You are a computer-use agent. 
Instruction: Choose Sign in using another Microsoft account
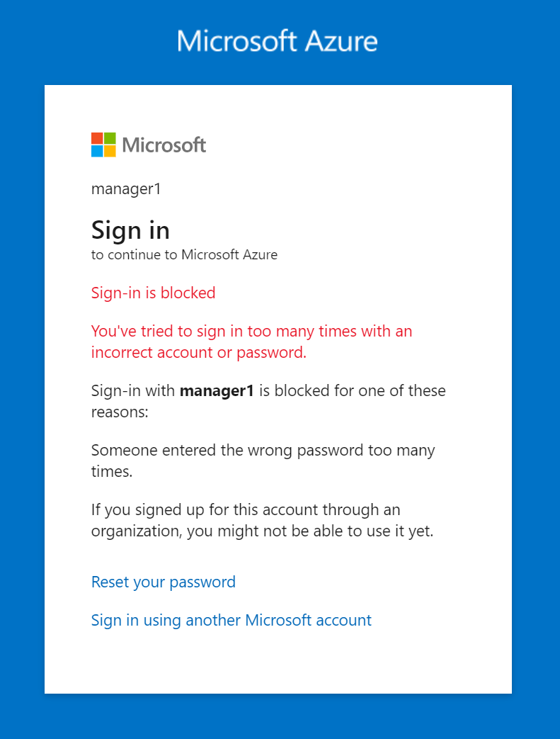pyautogui.click(x=232, y=620)
